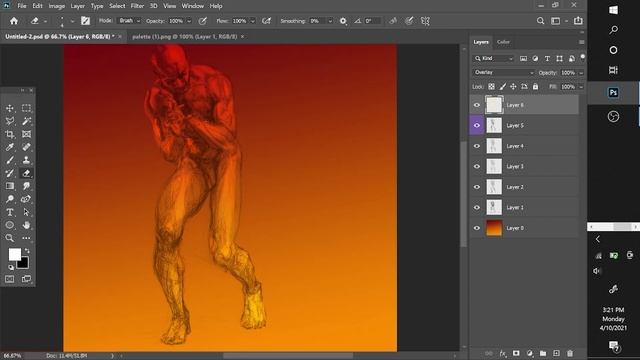The width and height of the screenshot is (640, 360).
Task: Open symmetry paint options butterfly icon
Action: tap(425, 21)
